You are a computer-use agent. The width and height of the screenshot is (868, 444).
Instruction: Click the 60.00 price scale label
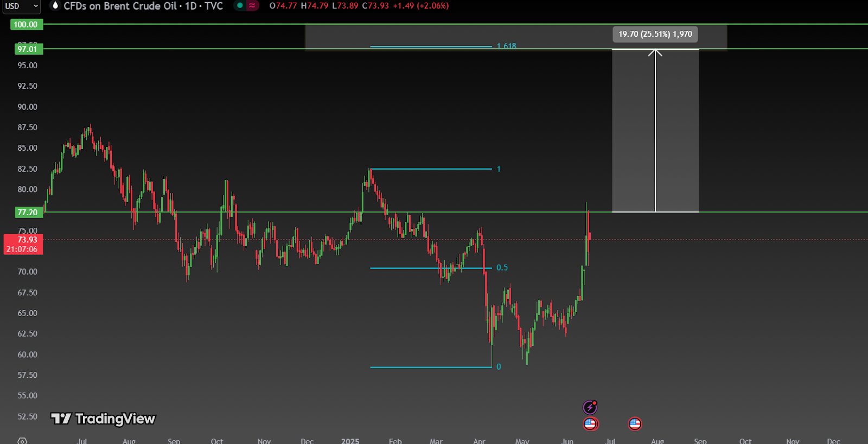(x=28, y=355)
